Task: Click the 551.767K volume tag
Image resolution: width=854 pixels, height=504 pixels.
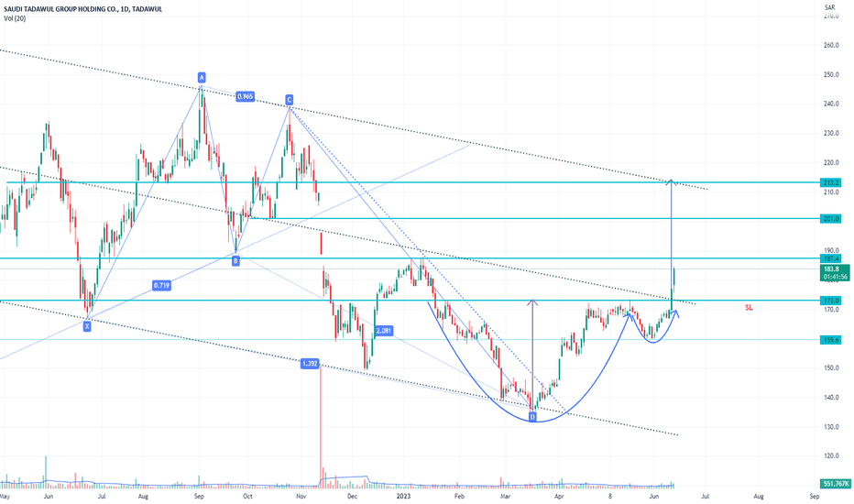Action: [x=835, y=484]
